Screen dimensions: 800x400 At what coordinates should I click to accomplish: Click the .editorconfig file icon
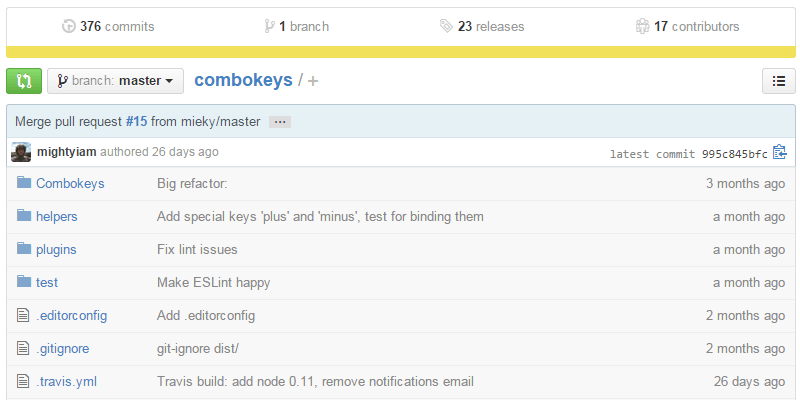(24, 316)
